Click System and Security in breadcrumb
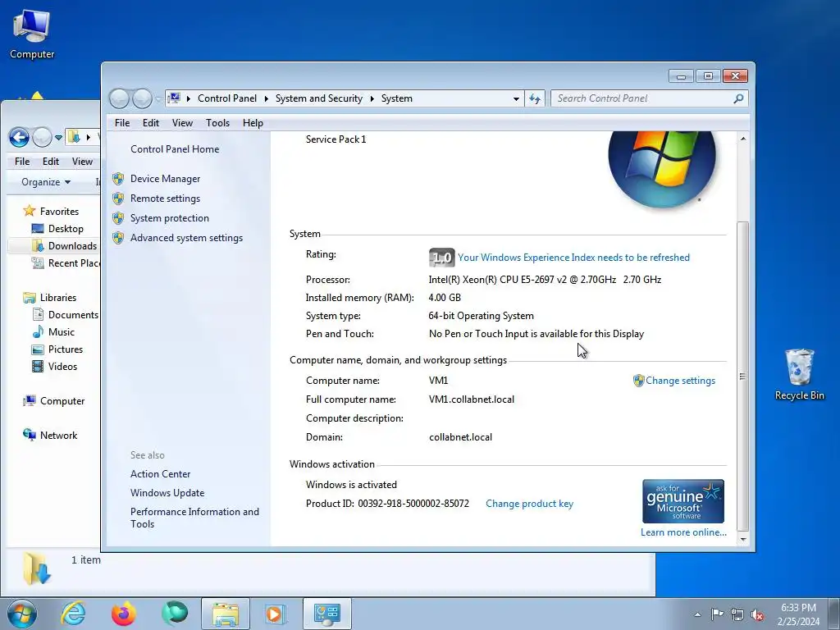The height and width of the screenshot is (630, 840). pyautogui.click(x=319, y=98)
